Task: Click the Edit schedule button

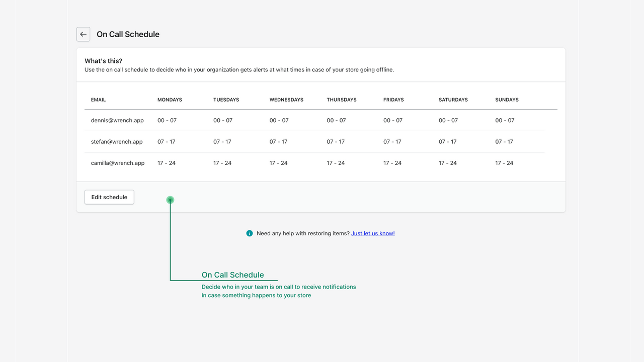Action: point(109,197)
